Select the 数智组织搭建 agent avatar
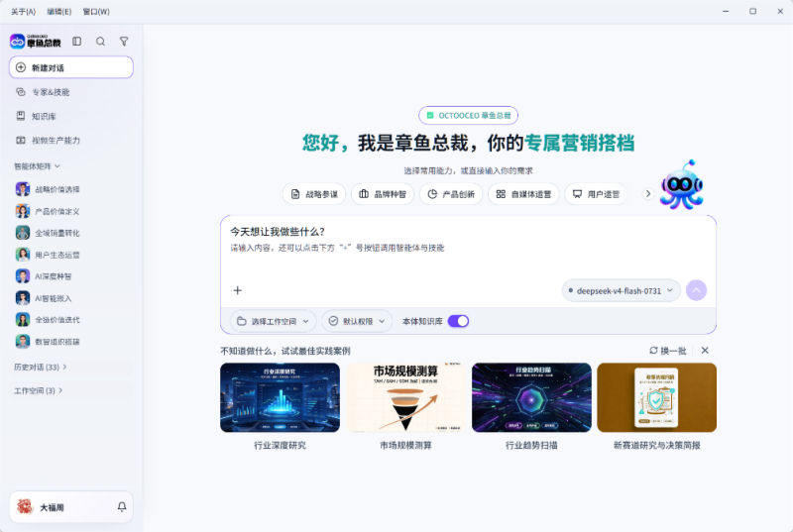 coord(23,342)
